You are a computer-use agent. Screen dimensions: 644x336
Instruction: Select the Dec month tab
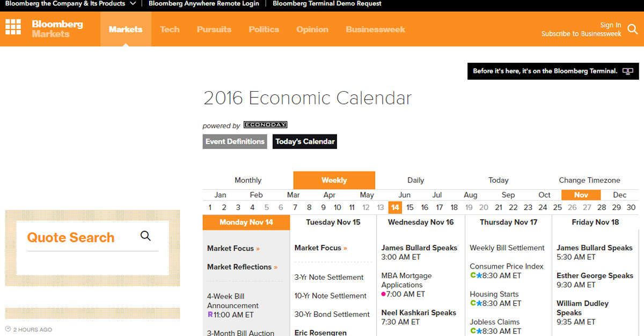(x=620, y=195)
